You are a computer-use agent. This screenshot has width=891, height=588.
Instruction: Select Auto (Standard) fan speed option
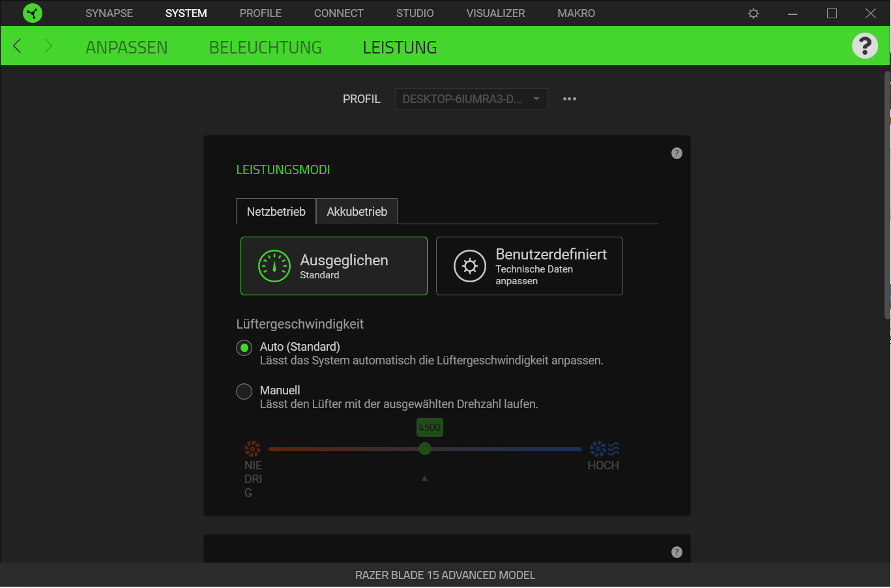coord(244,348)
